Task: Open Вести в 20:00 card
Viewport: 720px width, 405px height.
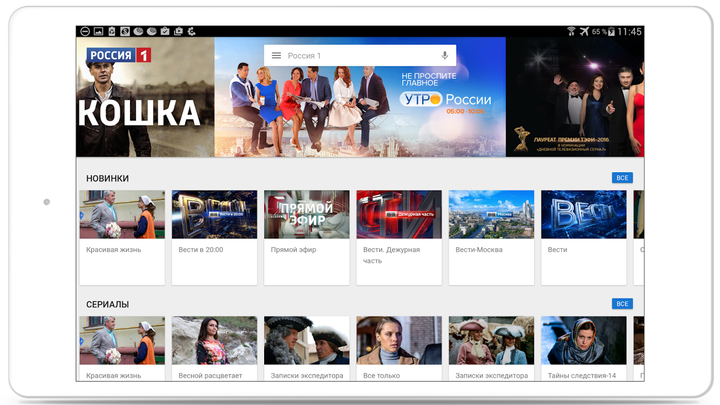Action: click(x=214, y=237)
